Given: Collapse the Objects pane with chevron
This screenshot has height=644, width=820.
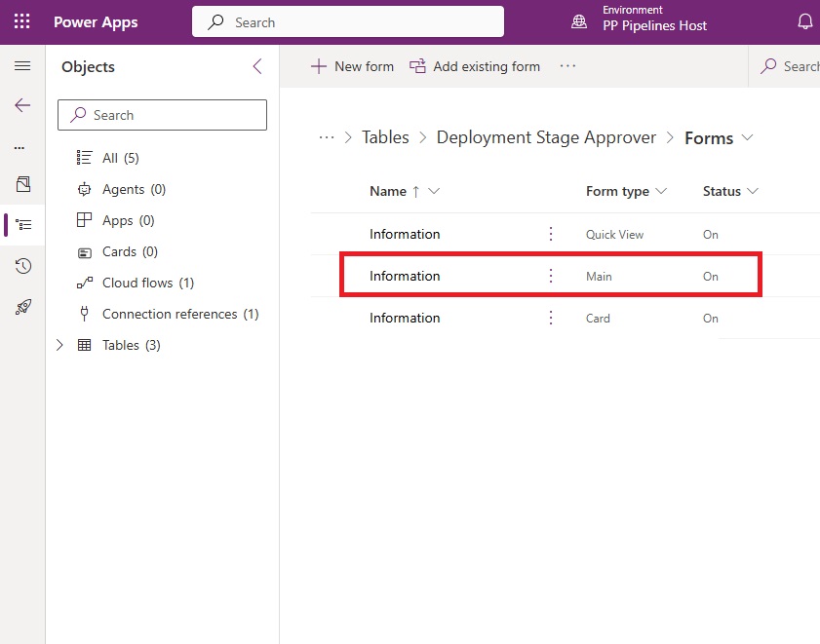Looking at the screenshot, I should 257,66.
